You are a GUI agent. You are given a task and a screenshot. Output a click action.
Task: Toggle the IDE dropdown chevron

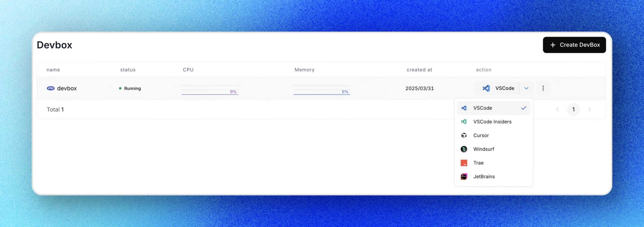(526, 88)
